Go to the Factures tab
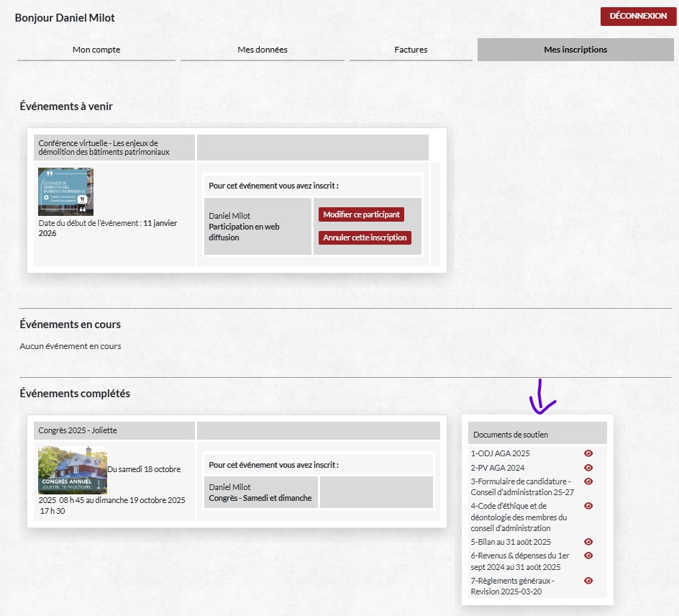Screen dimensions: 679x616 pos(411,50)
